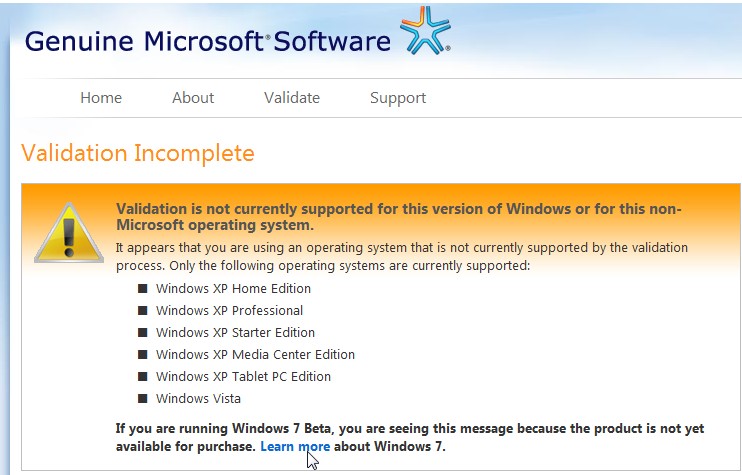The height and width of the screenshot is (475, 742).
Task: Click the Genuine Microsoft Software title text
Action: pyautogui.click(x=208, y=41)
